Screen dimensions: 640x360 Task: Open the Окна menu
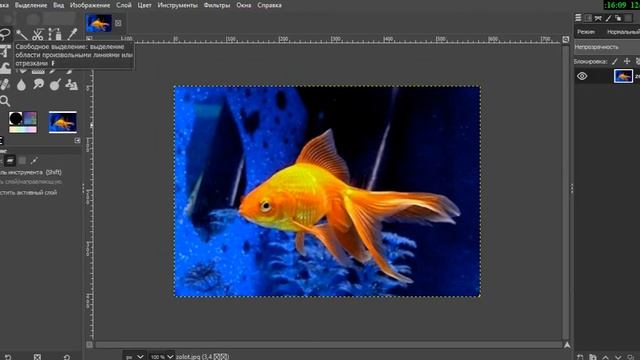[244, 5]
